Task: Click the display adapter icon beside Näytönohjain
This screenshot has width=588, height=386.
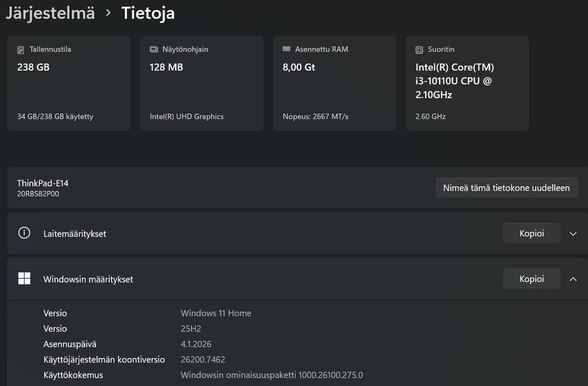Action: pyautogui.click(x=154, y=50)
